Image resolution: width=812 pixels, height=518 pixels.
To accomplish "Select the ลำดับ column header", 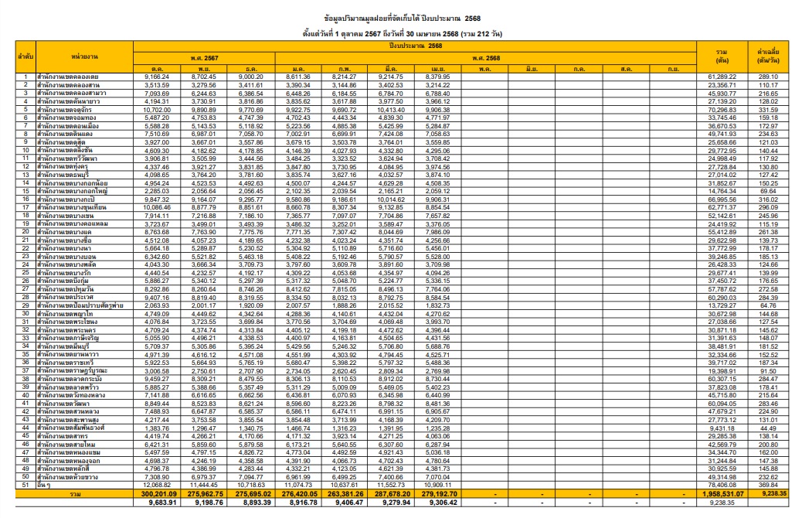I will (25, 56).
